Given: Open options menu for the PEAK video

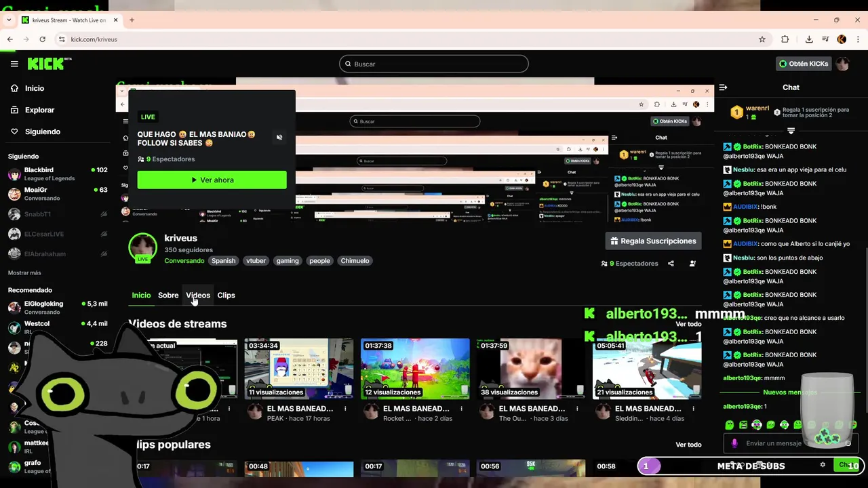Looking at the screenshot, I should pos(346,409).
